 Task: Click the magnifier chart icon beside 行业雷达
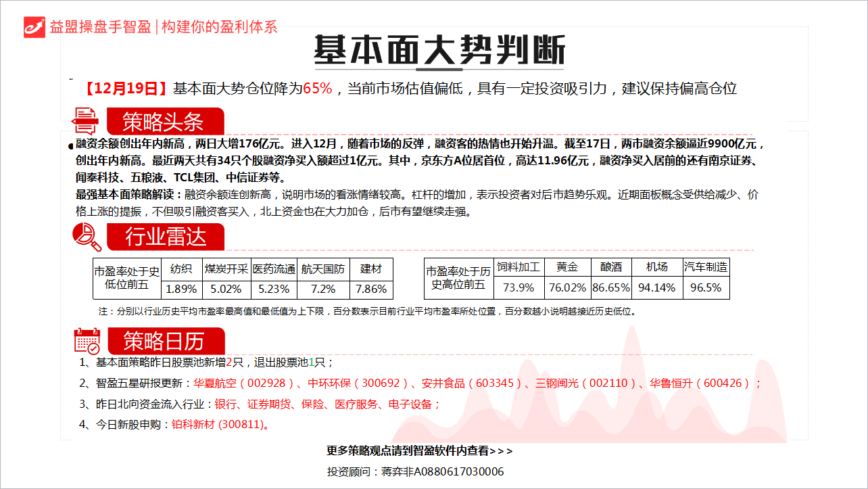click(x=87, y=236)
